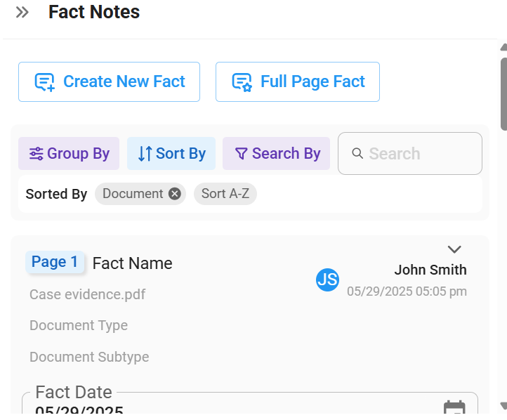Toggle the Sort A-Z chip

point(225,194)
